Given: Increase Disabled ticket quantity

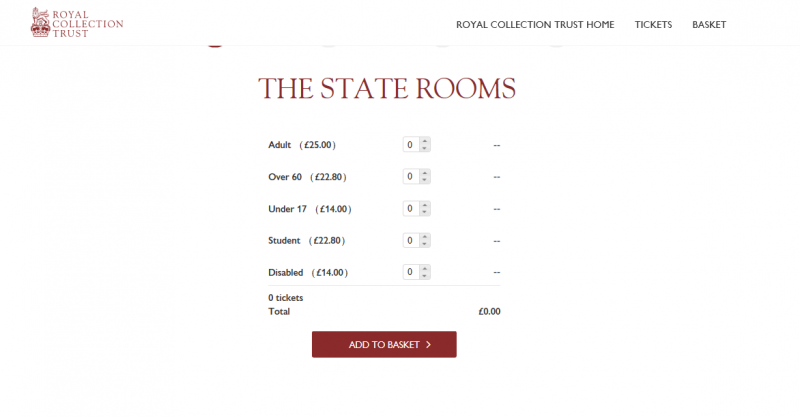Looking at the screenshot, I should tap(425, 268).
